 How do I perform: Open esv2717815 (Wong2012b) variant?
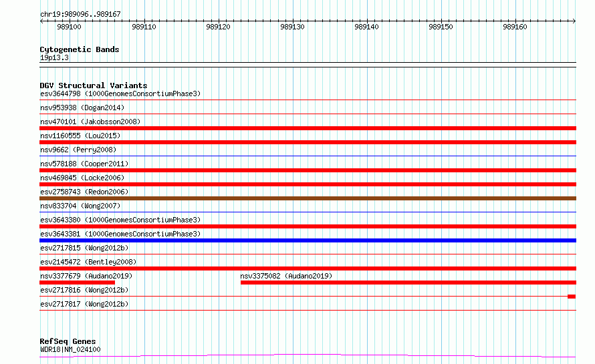[84, 248]
